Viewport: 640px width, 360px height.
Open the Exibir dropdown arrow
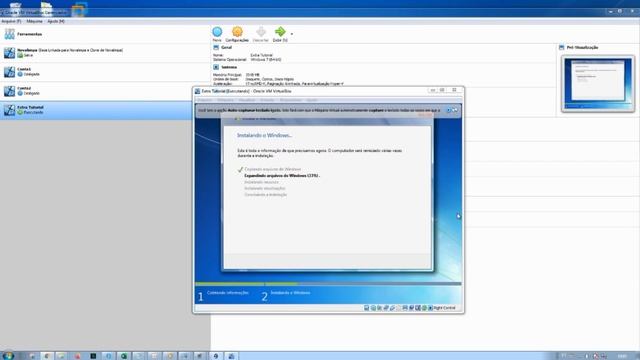coord(291,34)
